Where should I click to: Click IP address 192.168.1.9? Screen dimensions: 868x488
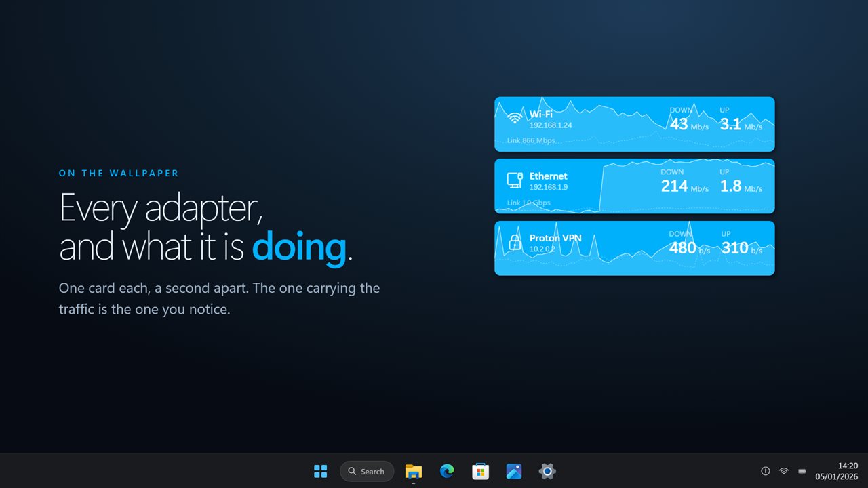[549, 187]
